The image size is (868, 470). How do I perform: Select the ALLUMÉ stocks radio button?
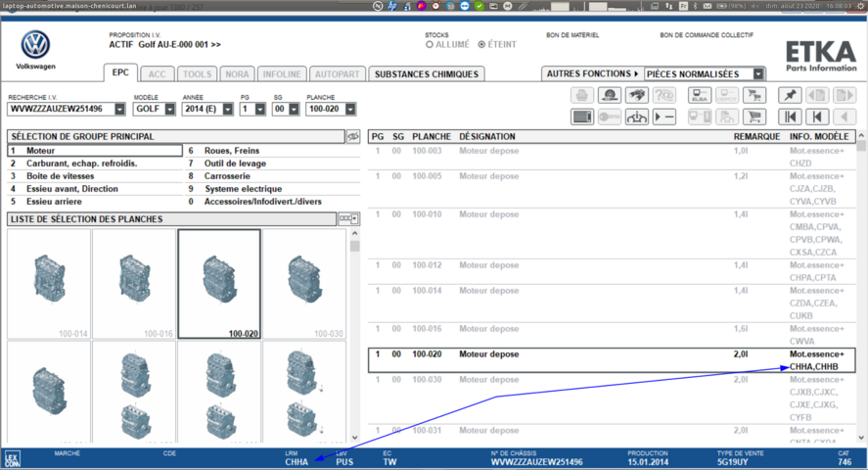pyautogui.click(x=429, y=44)
